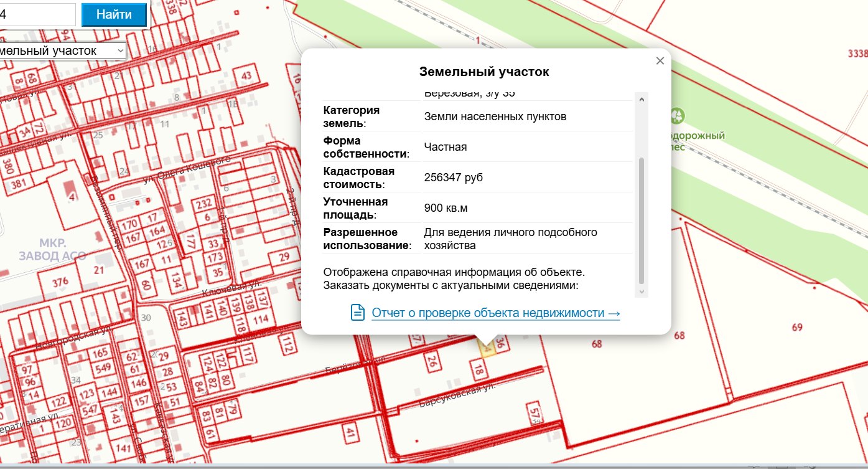Viewport: 868px width, 469px height.
Task: Click the 'МКР. ЗАВОД АСО' district label
Action: coord(52,249)
